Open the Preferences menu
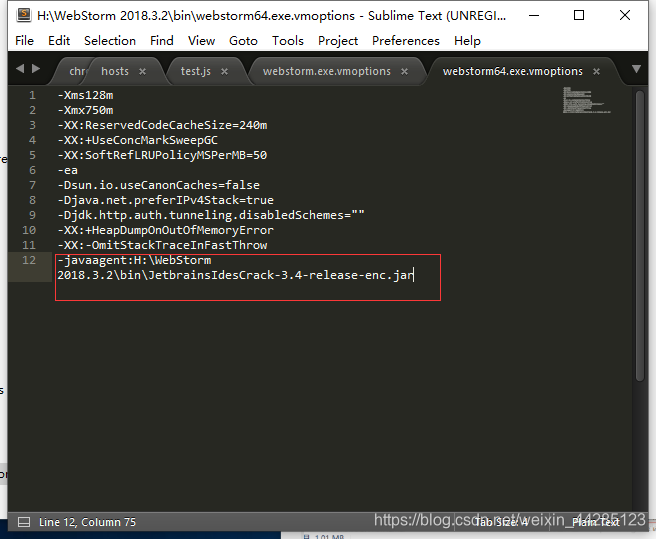Viewport: 656px width, 539px height. pyautogui.click(x=406, y=41)
